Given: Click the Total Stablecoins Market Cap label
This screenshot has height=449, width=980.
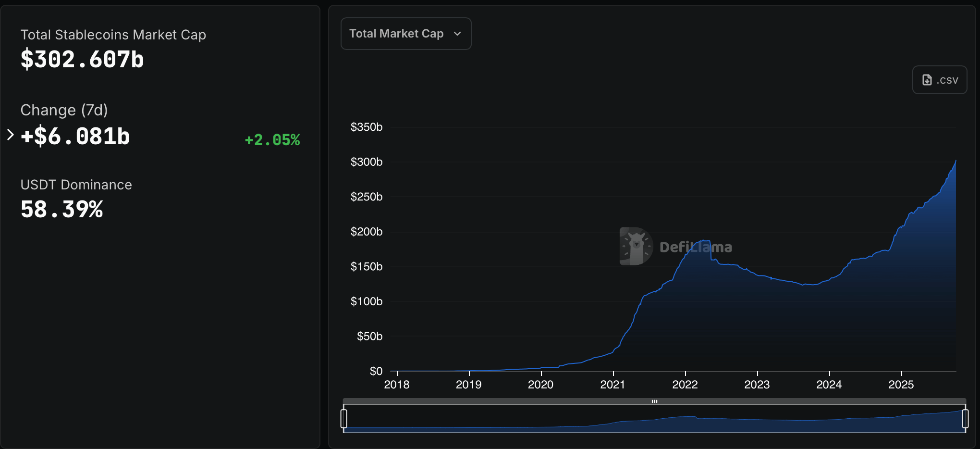Looking at the screenshot, I should coord(113,35).
